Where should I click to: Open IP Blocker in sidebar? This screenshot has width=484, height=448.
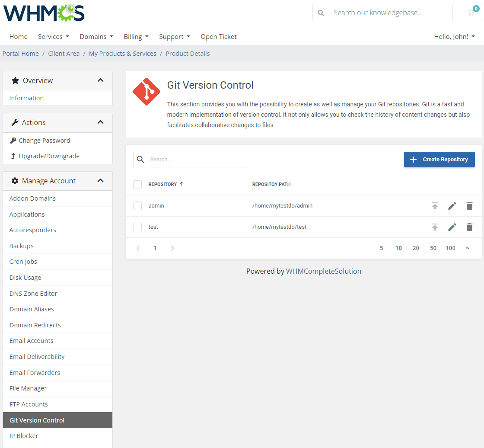58,436
